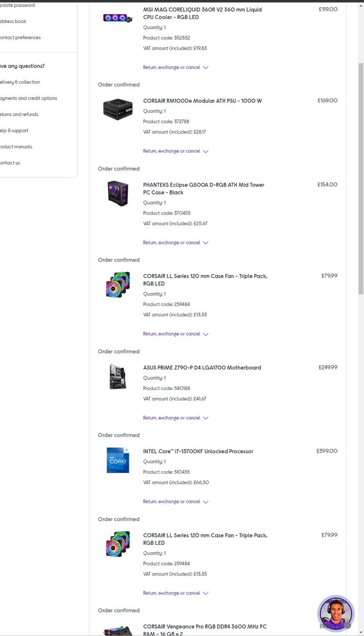Expand return options for INTEL Core processor

[x=175, y=501]
